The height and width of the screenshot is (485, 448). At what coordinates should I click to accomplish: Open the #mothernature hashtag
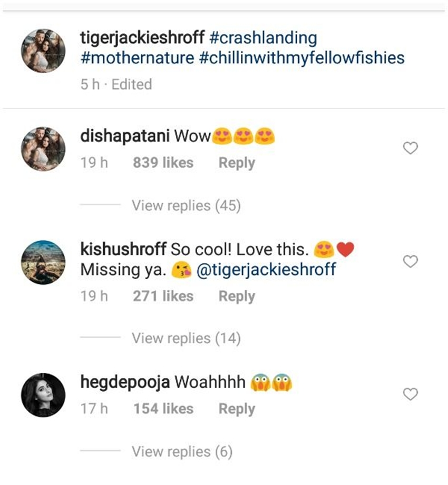pyautogui.click(x=138, y=57)
